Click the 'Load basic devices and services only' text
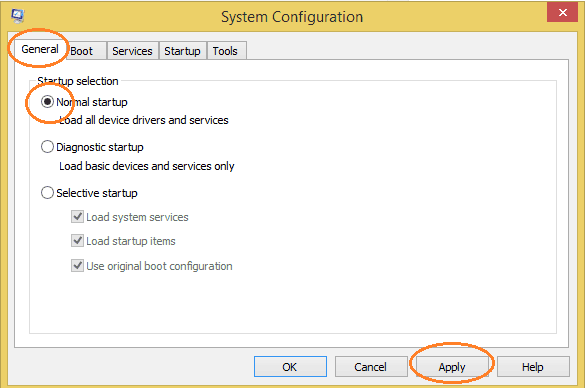Screen dimensions: 585x388 click(x=147, y=166)
